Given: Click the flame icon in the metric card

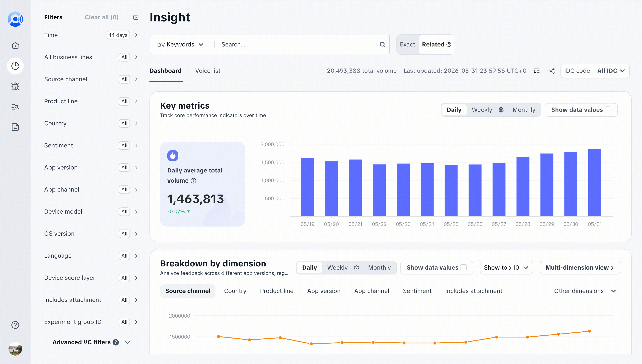Looking at the screenshot, I should [x=173, y=156].
